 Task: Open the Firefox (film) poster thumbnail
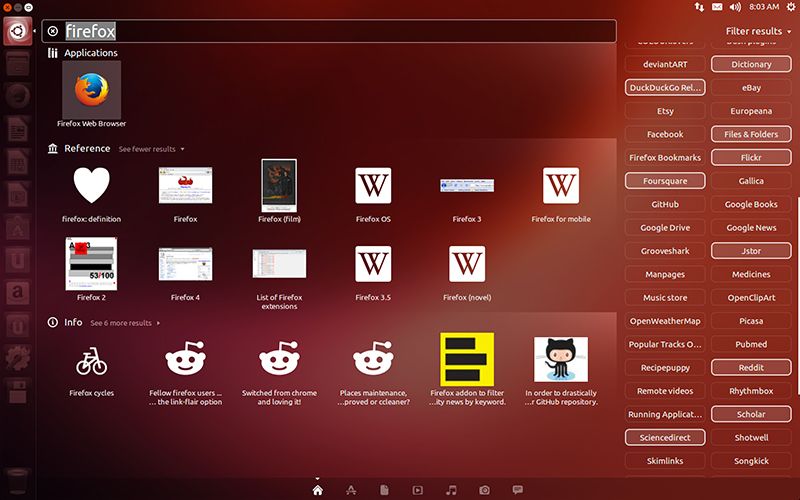(x=279, y=185)
